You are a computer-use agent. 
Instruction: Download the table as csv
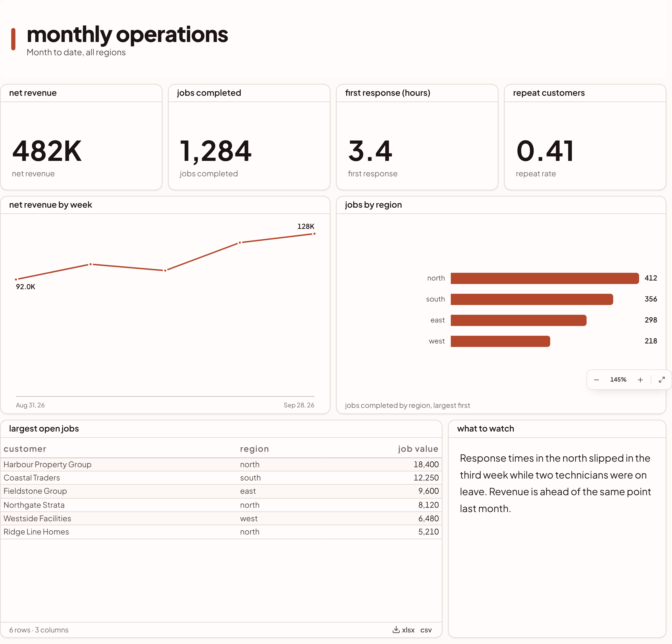(x=426, y=630)
